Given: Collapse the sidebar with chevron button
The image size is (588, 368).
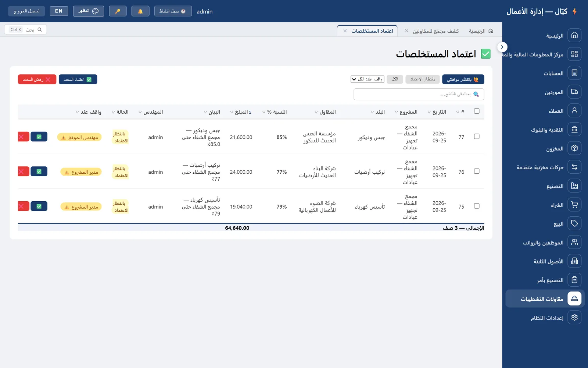Looking at the screenshot, I should coord(502,47).
